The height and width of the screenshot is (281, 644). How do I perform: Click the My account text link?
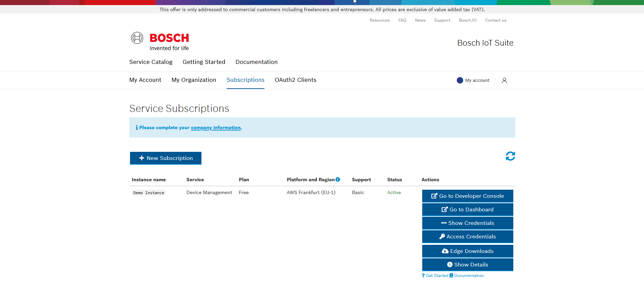pyautogui.click(x=477, y=80)
